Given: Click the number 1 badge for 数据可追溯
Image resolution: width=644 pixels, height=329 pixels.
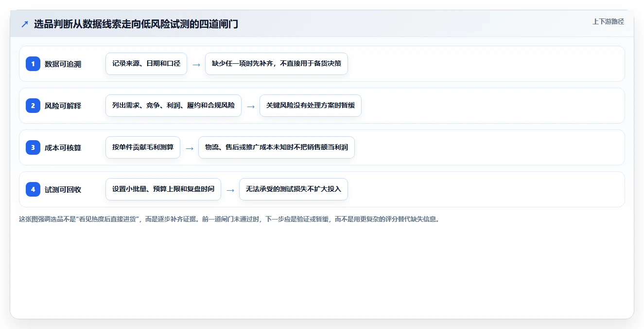Looking at the screenshot, I should pos(33,64).
